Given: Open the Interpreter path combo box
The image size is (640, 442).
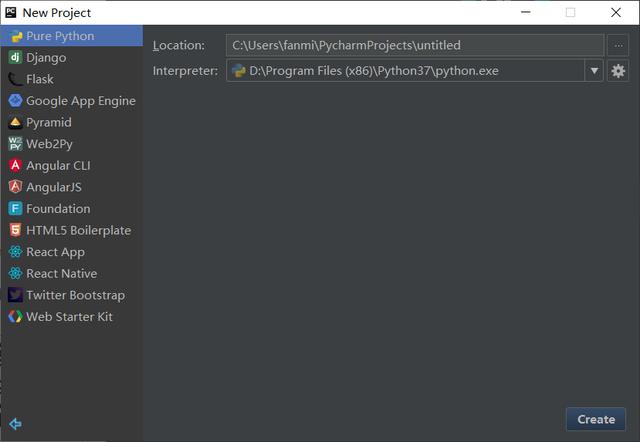Looking at the screenshot, I should coord(415,71).
